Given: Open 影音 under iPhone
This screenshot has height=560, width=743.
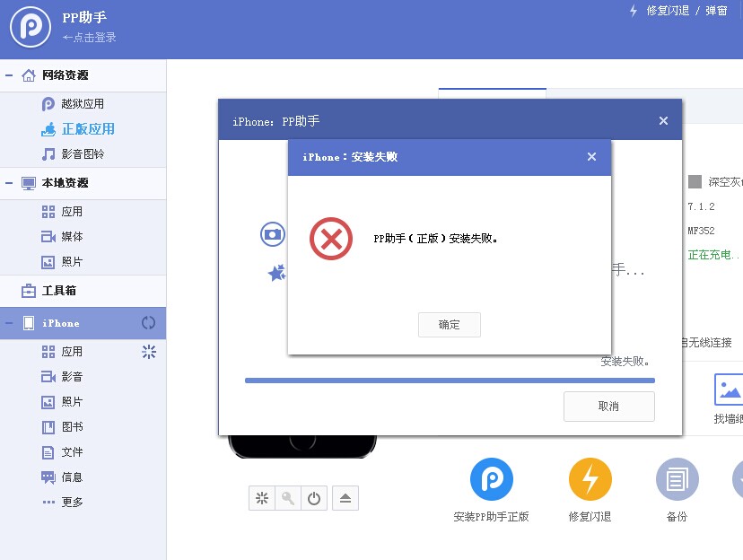Looking at the screenshot, I should 72,377.
